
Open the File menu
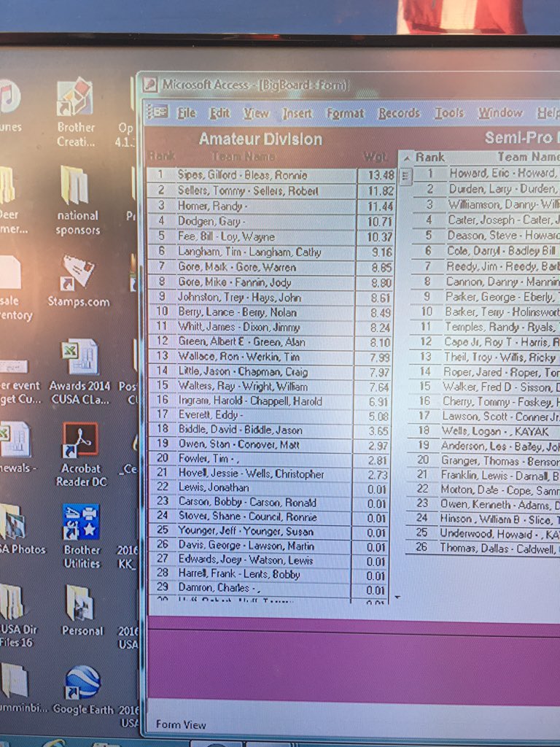pos(186,113)
